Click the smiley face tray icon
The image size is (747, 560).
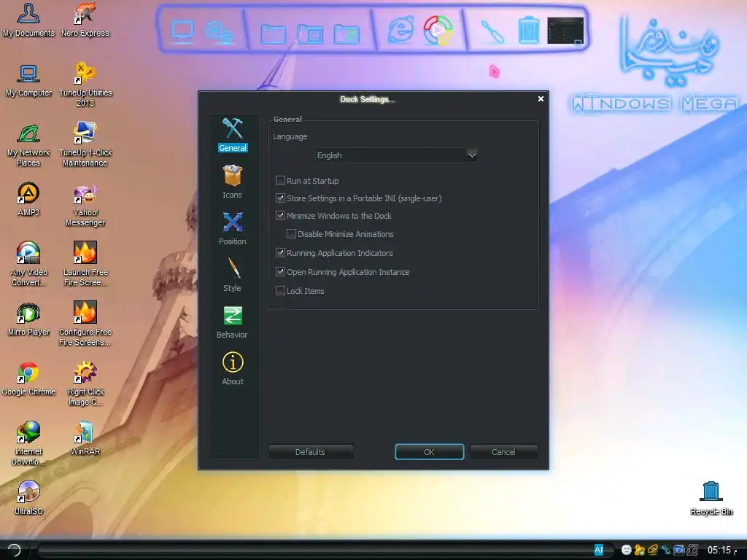627,550
